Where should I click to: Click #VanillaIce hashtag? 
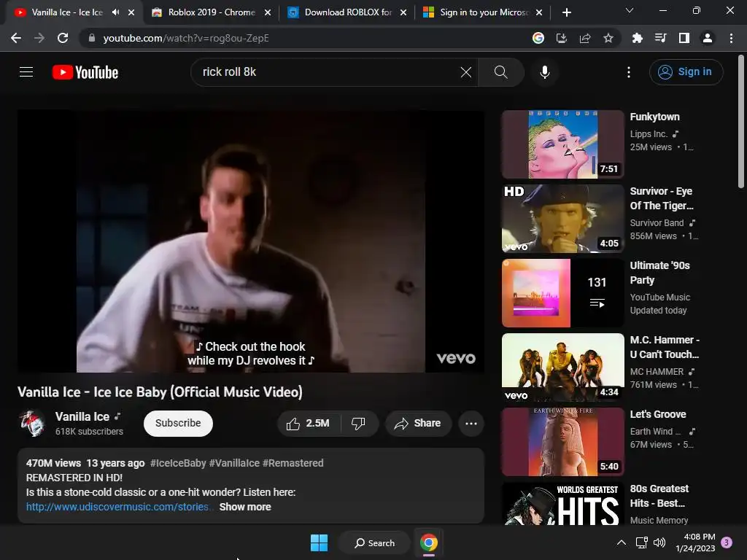(x=234, y=463)
